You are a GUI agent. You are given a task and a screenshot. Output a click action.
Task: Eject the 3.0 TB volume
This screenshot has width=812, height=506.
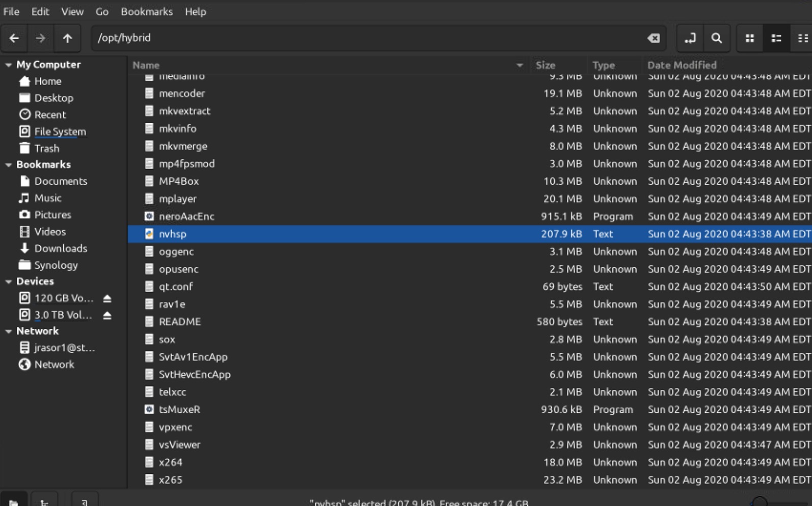(107, 316)
